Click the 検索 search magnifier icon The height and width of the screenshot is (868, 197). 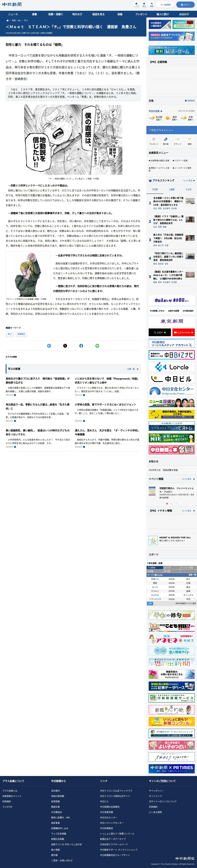pyautogui.click(x=152, y=5)
